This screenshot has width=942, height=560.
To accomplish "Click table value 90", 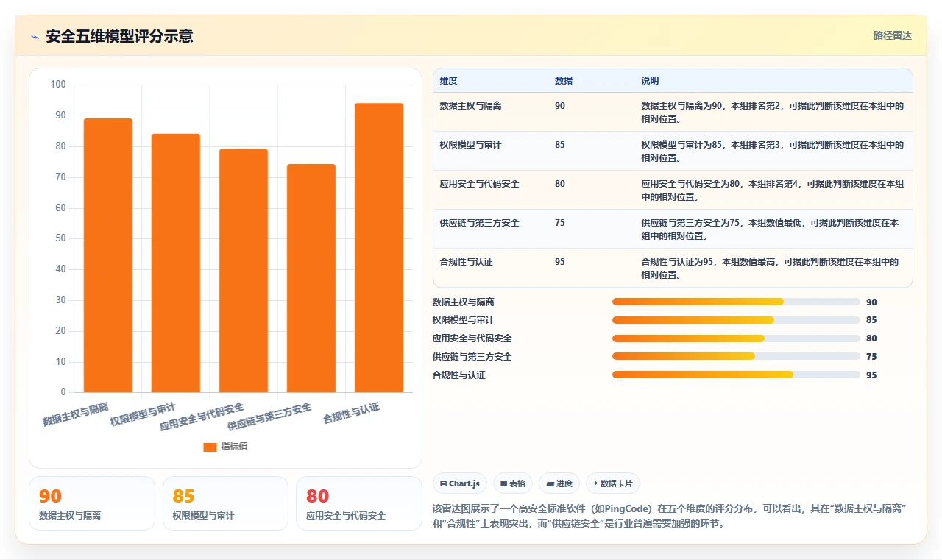I will [x=560, y=106].
